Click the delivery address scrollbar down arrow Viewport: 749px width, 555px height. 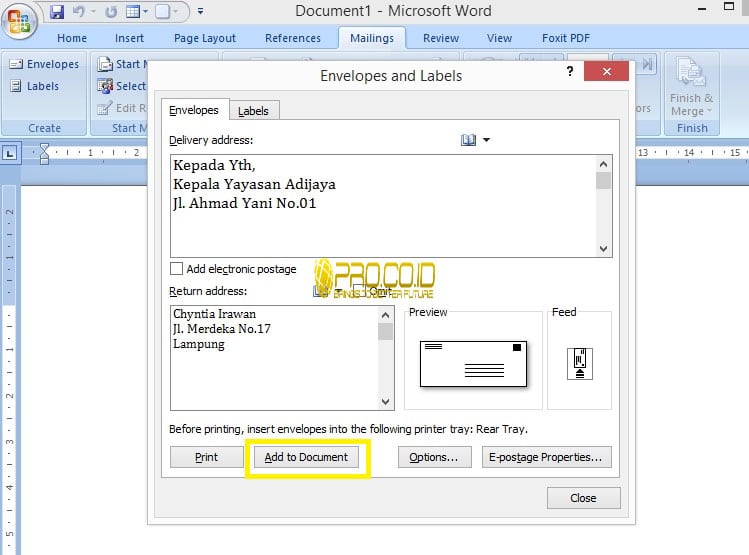point(604,248)
